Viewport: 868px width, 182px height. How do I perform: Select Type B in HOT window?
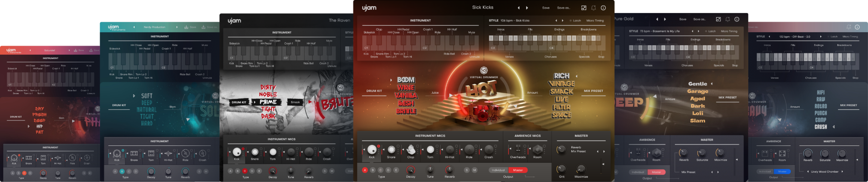pyautogui.click(x=373, y=170)
